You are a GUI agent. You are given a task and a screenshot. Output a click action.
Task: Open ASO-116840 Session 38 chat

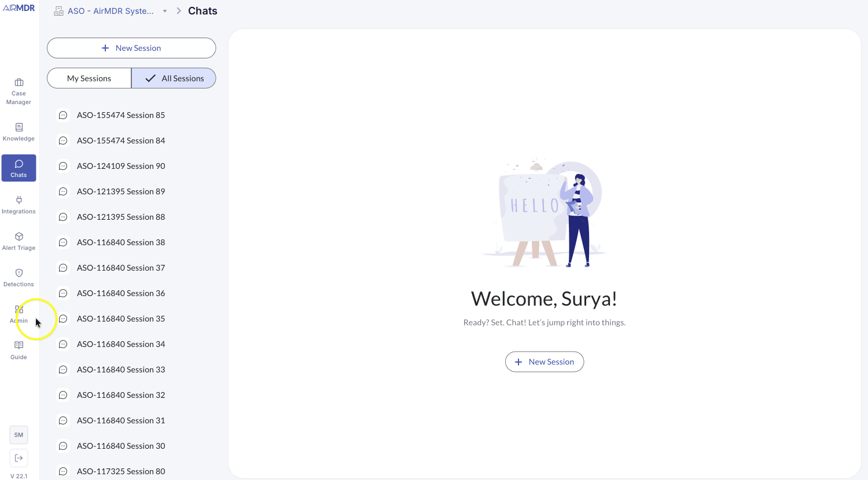(121, 242)
